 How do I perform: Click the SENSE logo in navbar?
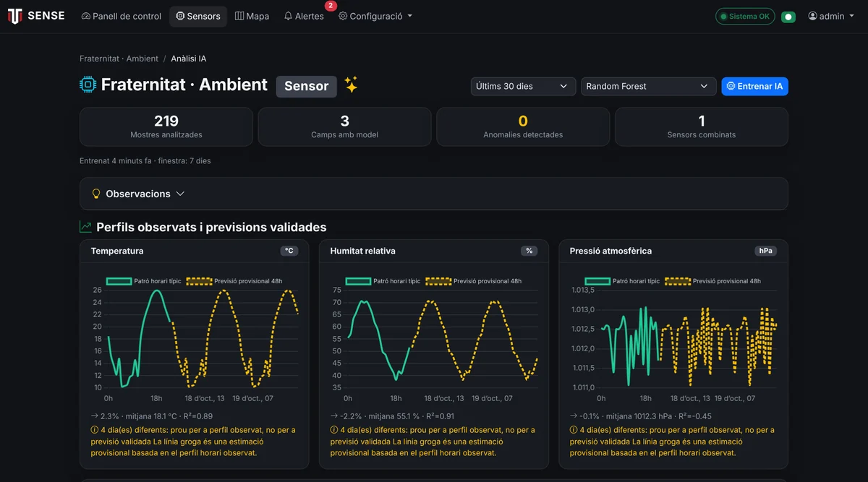click(x=36, y=16)
